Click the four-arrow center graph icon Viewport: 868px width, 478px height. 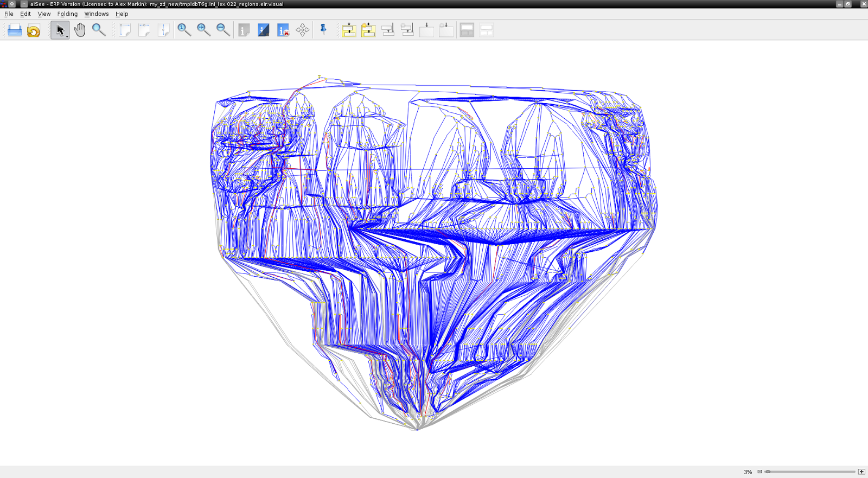(x=303, y=30)
